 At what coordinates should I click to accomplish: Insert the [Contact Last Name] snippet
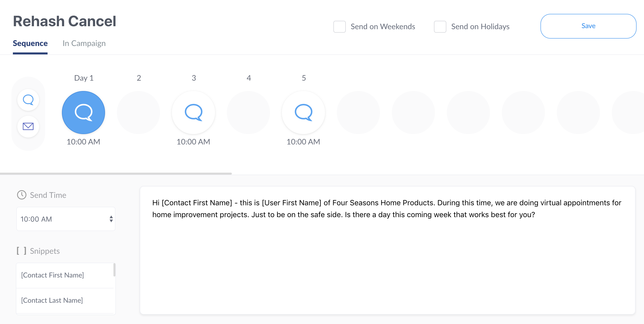pos(52,300)
